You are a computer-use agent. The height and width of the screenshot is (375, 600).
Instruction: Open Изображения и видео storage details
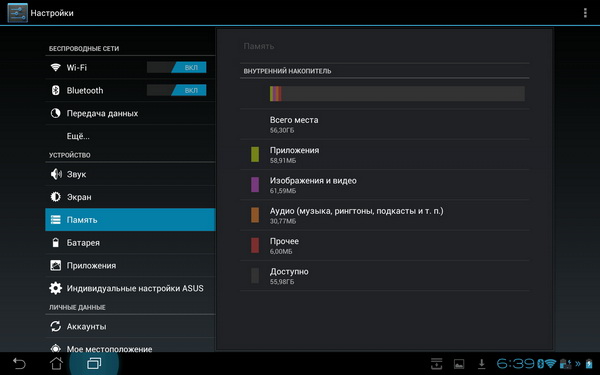(385, 185)
